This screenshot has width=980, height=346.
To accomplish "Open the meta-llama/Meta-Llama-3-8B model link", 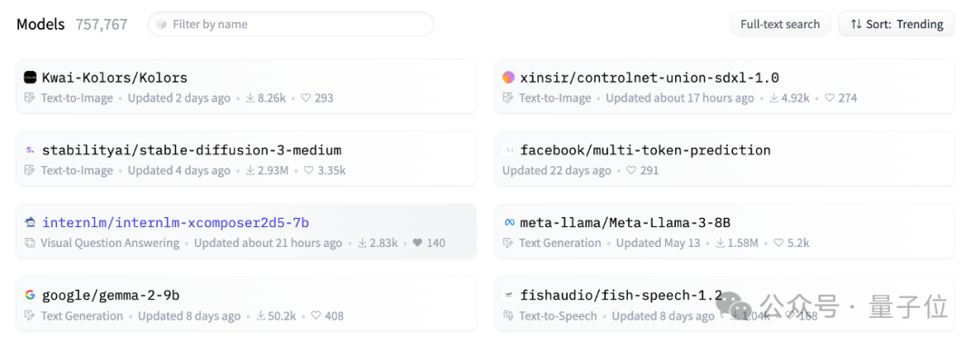I will (625, 222).
